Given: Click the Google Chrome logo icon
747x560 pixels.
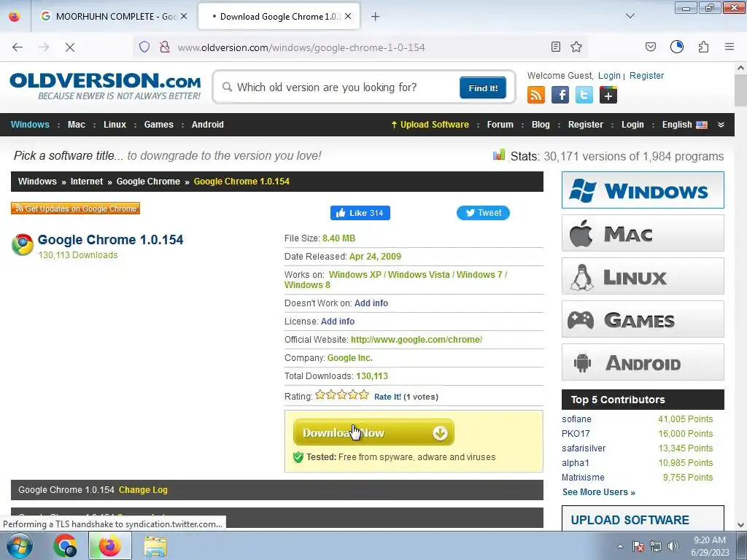Looking at the screenshot, I should coord(23,245).
